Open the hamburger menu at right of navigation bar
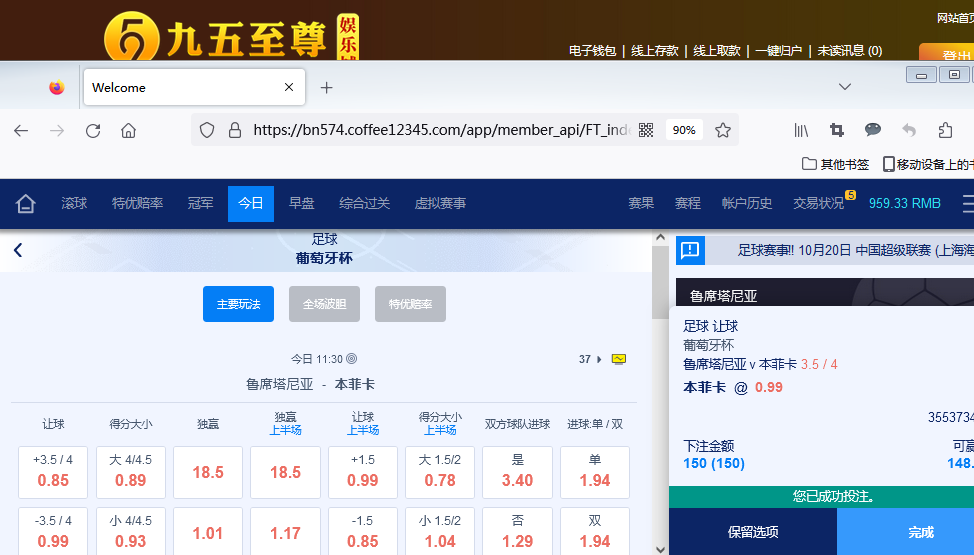 pos(967,204)
